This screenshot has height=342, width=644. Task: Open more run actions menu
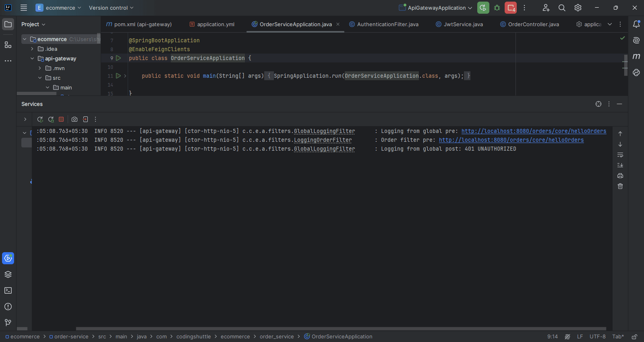click(x=524, y=8)
